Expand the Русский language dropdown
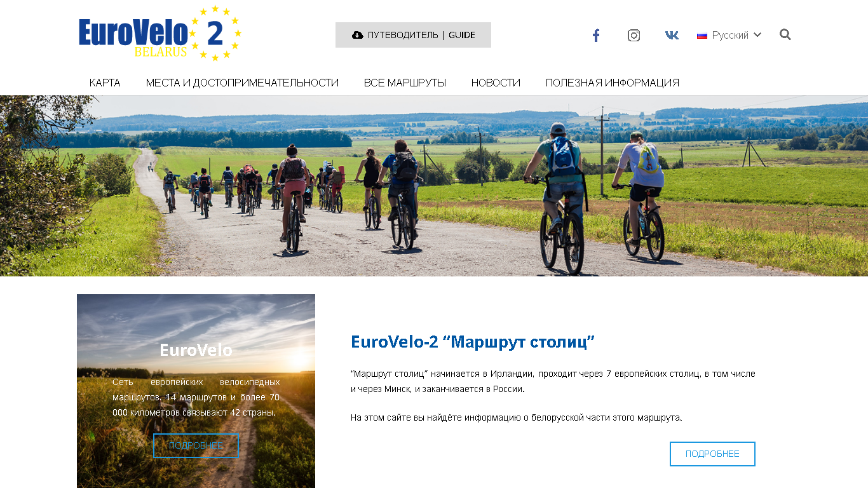This screenshot has height=488, width=868. click(x=729, y=35)
